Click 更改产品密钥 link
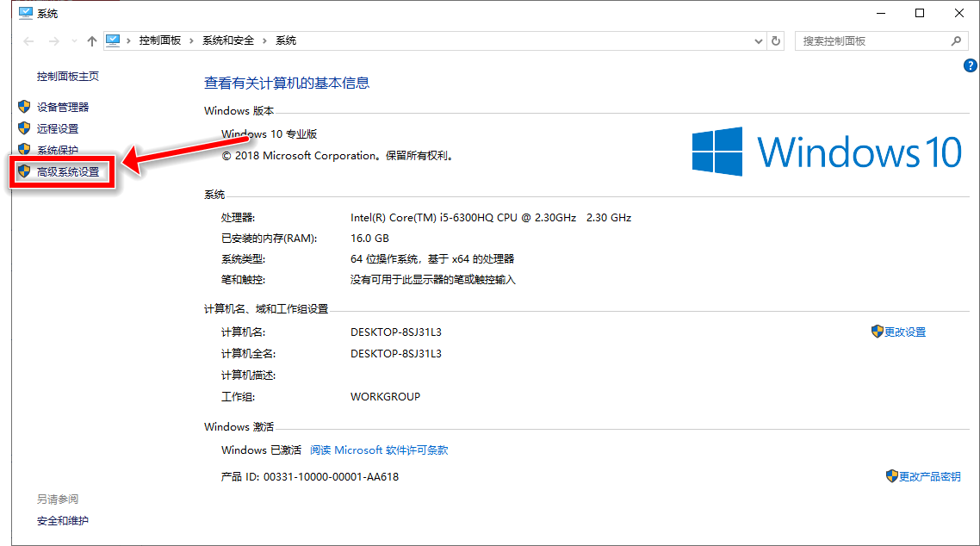The image size is (980, 546). pyautogui.click(x=930, y=476)
